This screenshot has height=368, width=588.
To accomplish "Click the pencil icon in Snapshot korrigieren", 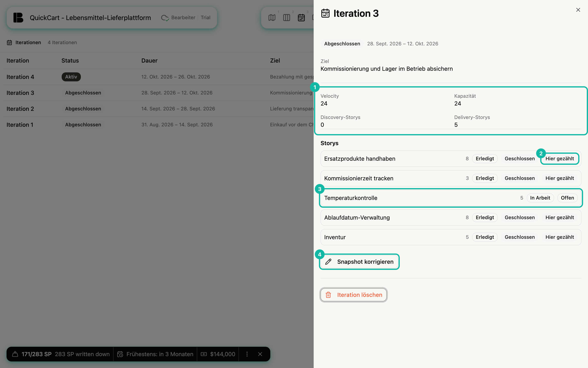I will click(328, 262).
